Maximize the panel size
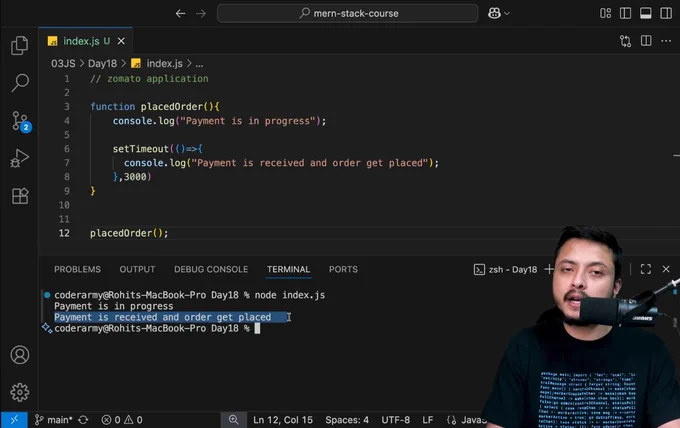Screen dimensions: 680x428 point(646,269)
